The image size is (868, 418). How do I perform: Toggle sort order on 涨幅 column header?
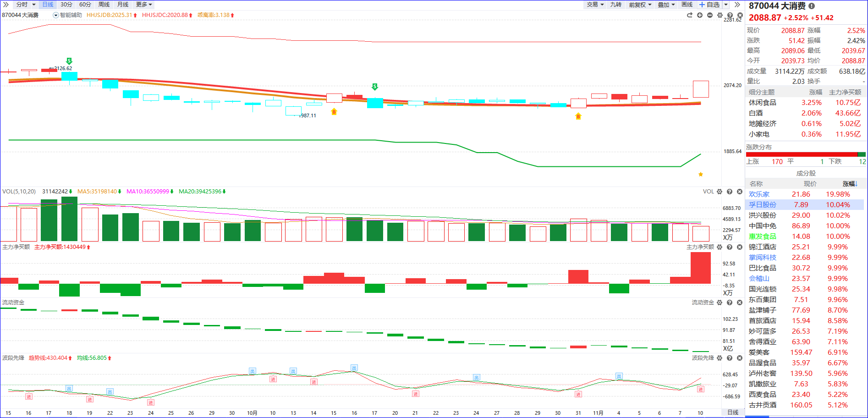[x=849, y=184]
